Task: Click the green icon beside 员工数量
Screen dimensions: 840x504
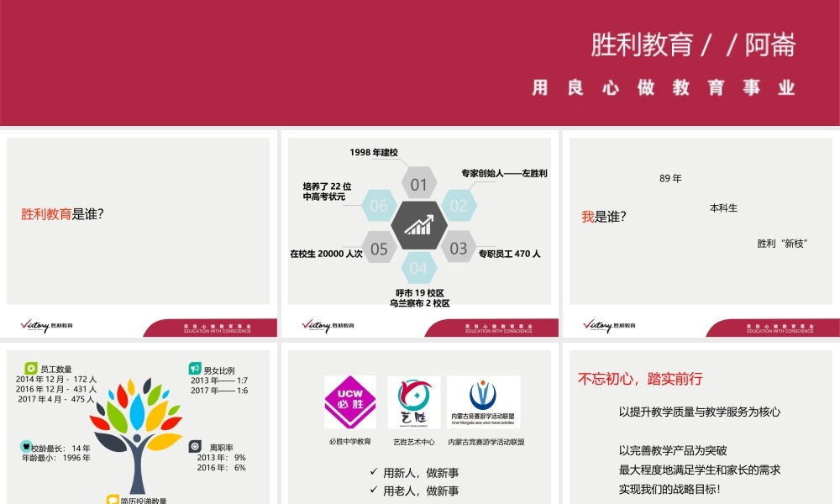Action: [x=31, y=368]
